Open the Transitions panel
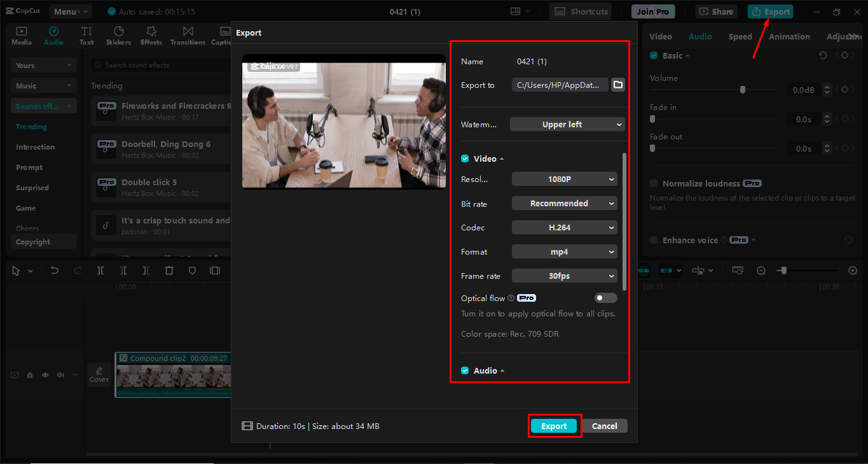 (x=188, y=35)
